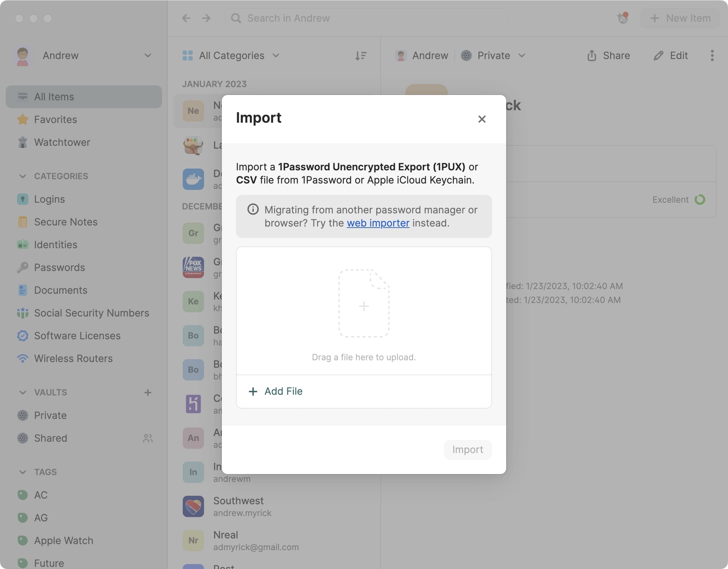
Task: Open the Private vault dropdown
Action: (493, 55)
